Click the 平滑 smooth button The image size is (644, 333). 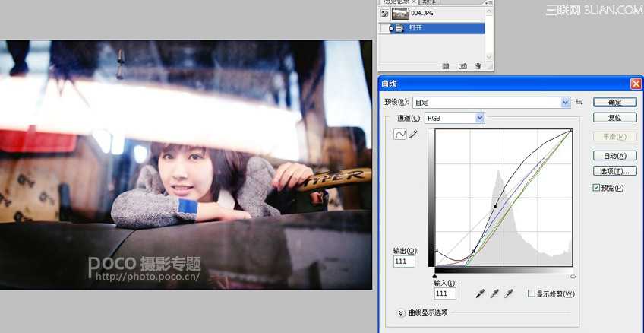[615, 137]
